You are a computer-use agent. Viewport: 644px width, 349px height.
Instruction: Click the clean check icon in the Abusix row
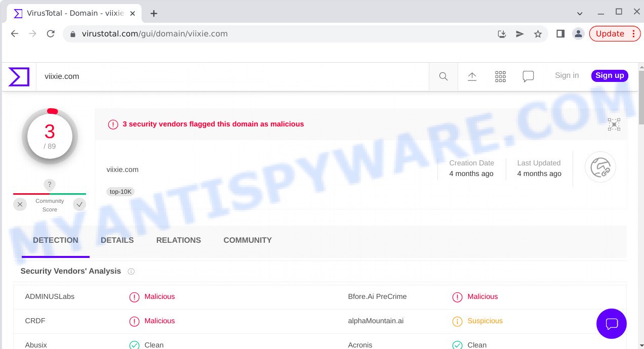(134, 345)
